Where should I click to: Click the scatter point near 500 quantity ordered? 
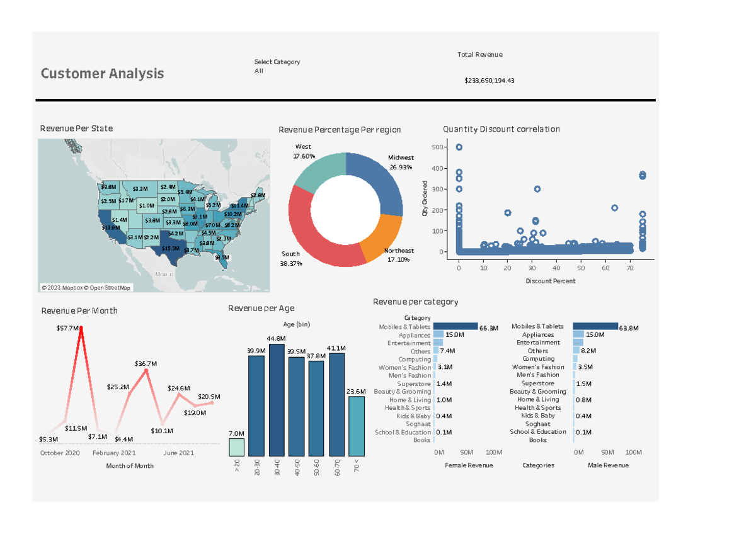(x=459, y=146)
